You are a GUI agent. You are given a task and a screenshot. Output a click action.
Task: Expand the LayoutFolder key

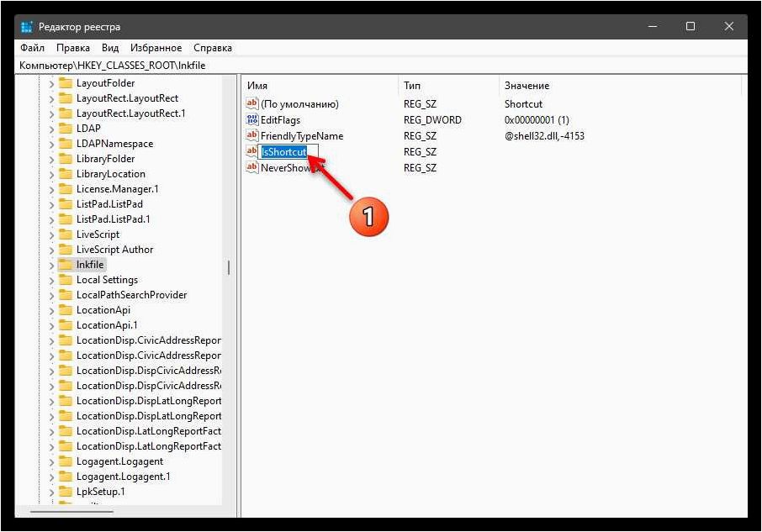51,84
